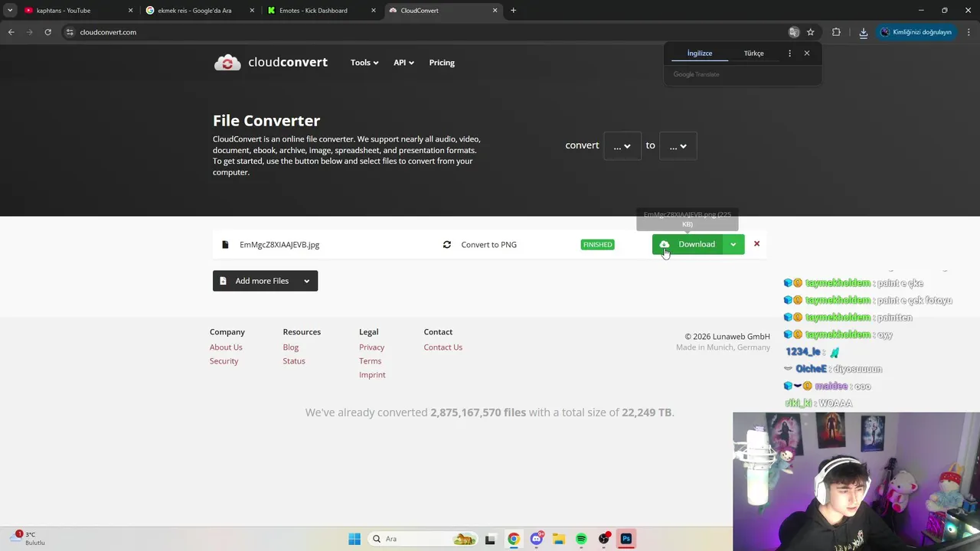Open OBS Studio from the taskbar
The image size is (980, 551).
click(604, 539)
